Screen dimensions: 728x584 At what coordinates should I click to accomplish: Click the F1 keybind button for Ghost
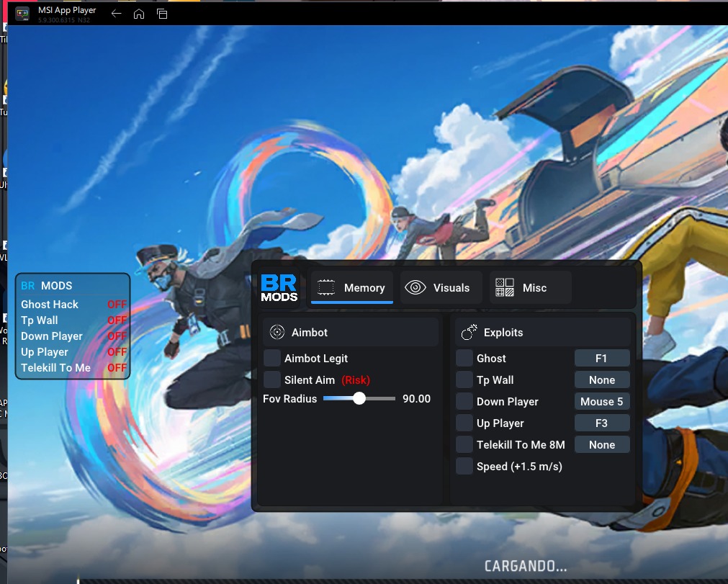click(x=602, y=358)
